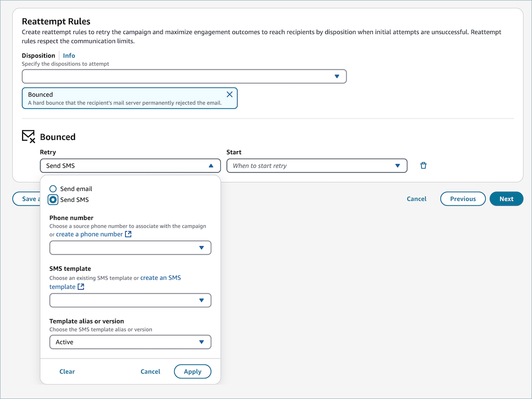Cancel the Reattempt Rules setup
Viewport: 532px width, 399px height.
[417, 199]
